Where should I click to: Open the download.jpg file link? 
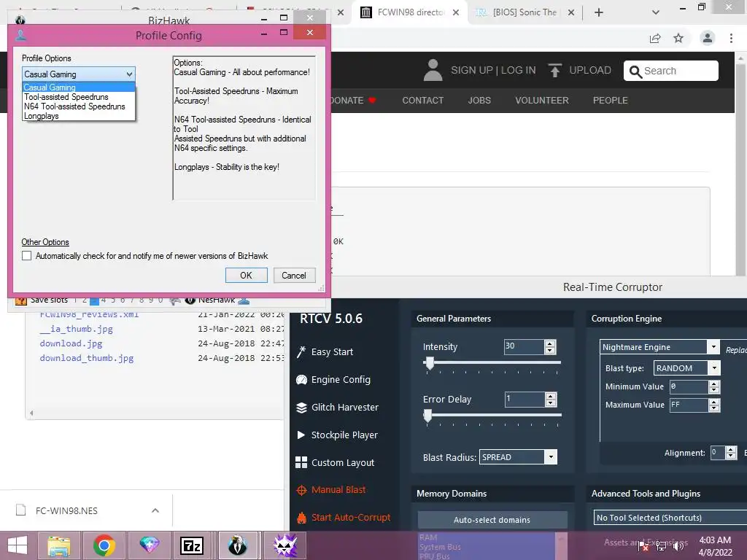tap(71, 343)
